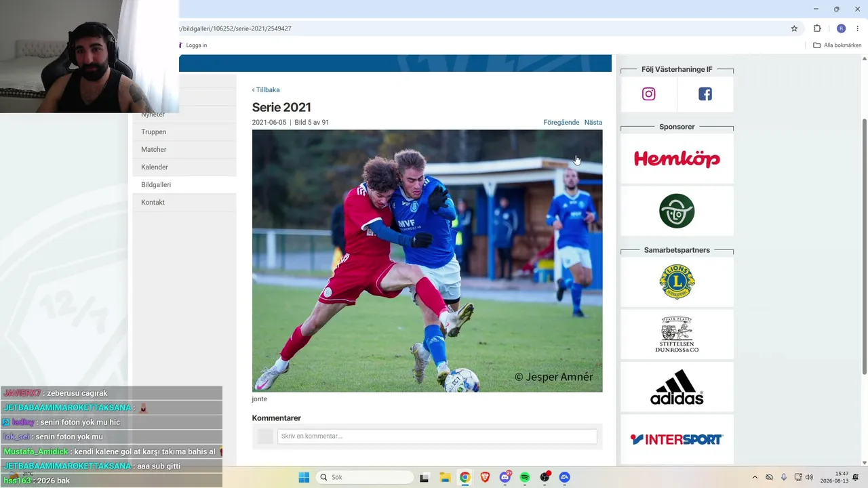Open the notifications bell icon
This screenshot has height=488, width=868.
856,477
